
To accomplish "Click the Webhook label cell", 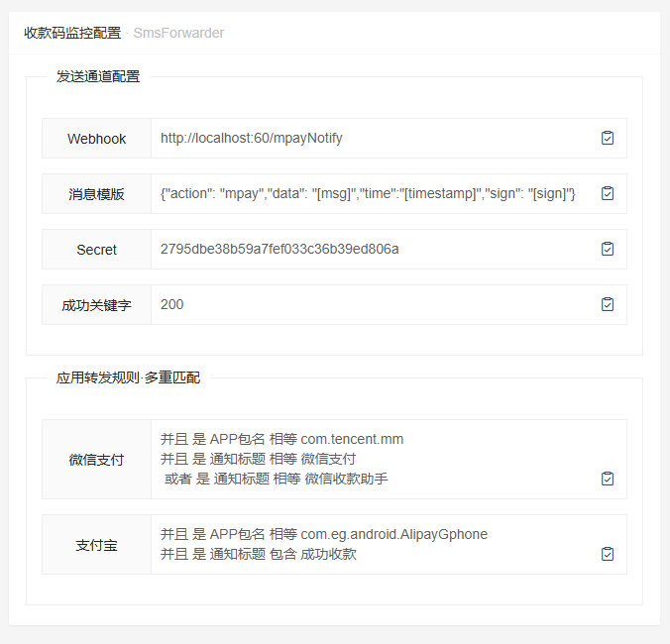I will tap(96, 139).
